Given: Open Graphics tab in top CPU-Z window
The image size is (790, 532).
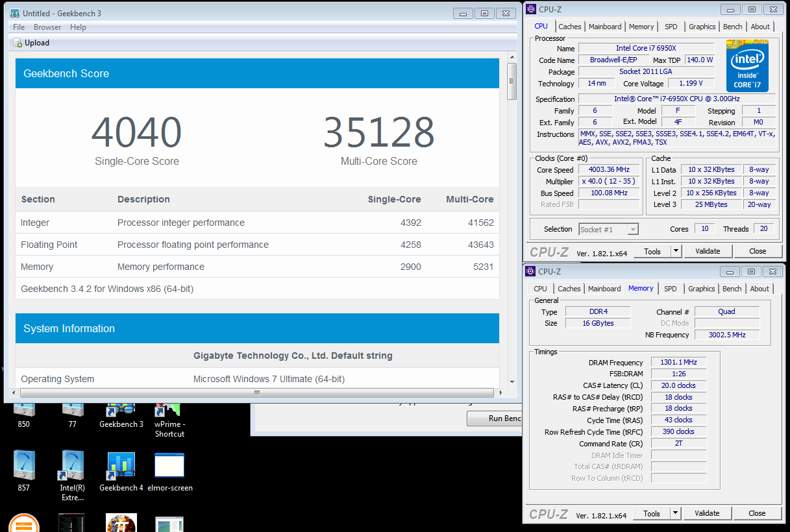Looking at the screenshot, I should pos(702,27).
